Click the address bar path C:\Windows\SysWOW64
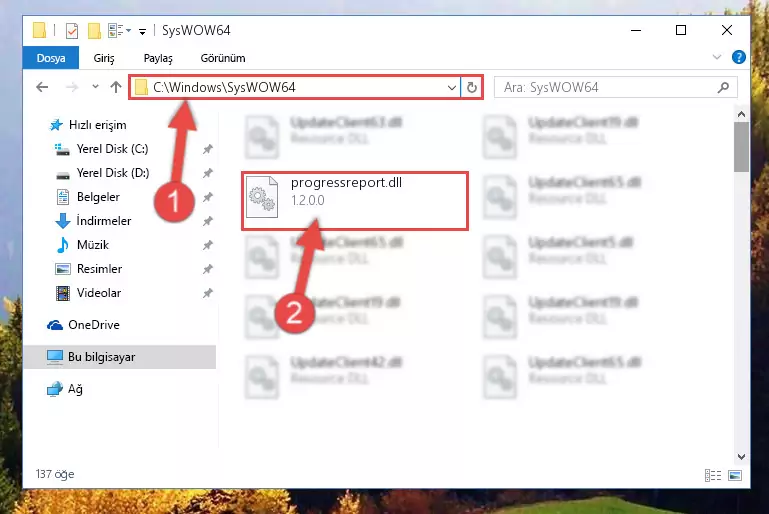This screenshot has width=769, height=514. (x=224, y=87)
